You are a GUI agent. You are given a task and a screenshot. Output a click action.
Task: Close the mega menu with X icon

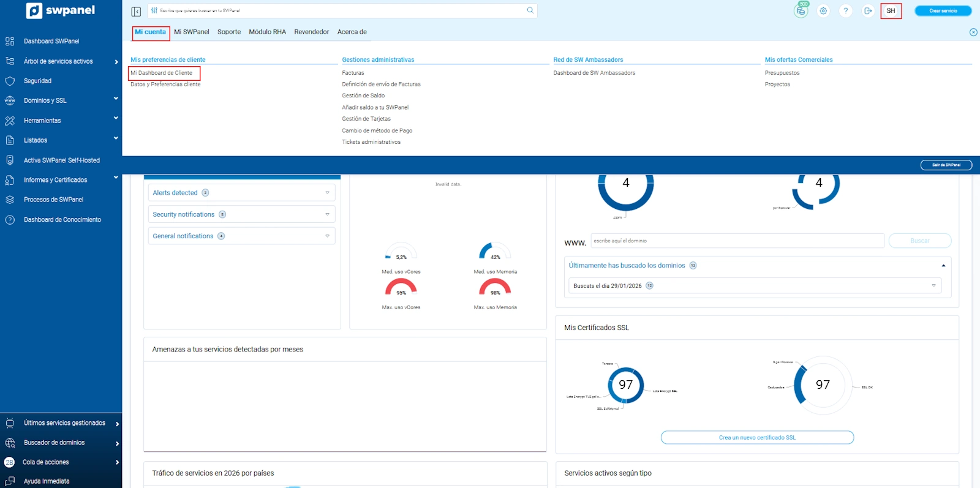pyautogui.click(x=973, y=32)
